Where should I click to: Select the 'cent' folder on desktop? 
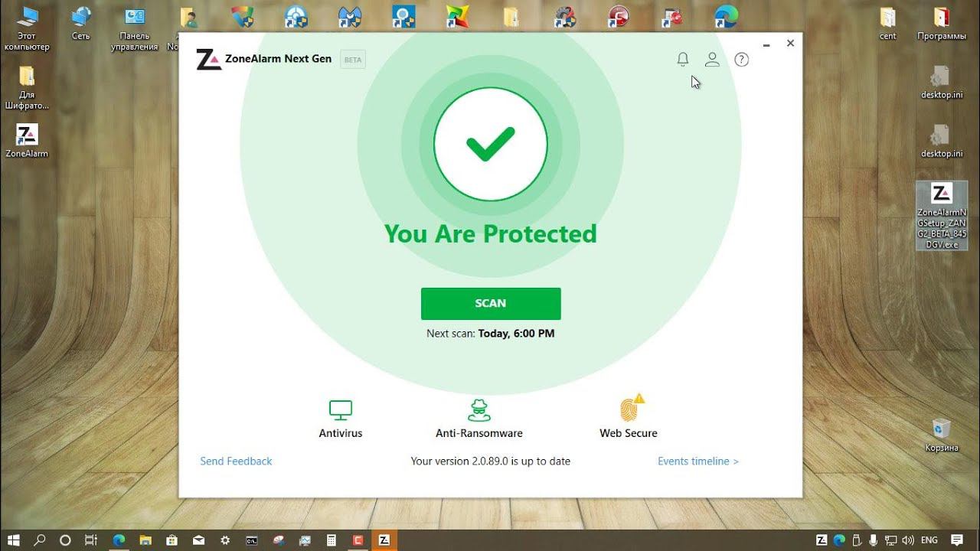click(x=888, y=23)
